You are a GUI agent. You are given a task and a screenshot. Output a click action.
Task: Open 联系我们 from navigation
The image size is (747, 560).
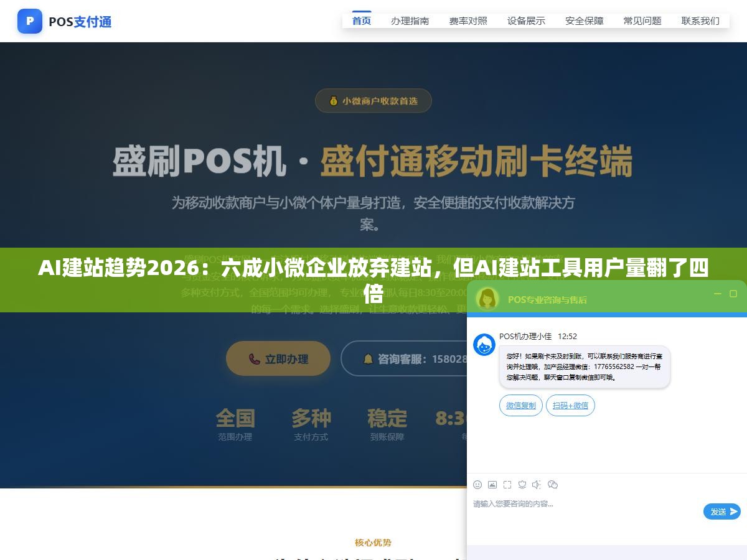(x=700, y=21)
